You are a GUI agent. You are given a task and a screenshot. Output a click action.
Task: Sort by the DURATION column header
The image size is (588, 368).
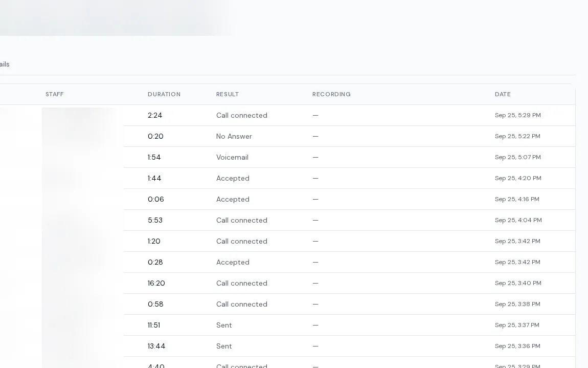coord(164,94)
